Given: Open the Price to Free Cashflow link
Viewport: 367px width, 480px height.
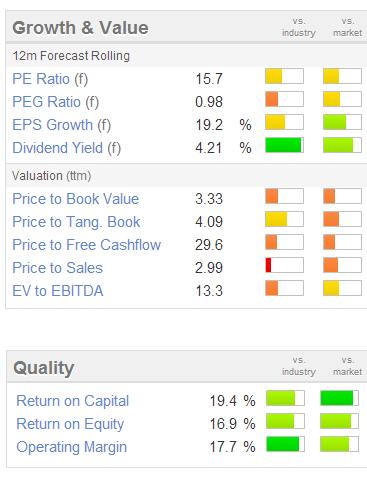Looking at the screenshot, I should [x=87, y=245].
